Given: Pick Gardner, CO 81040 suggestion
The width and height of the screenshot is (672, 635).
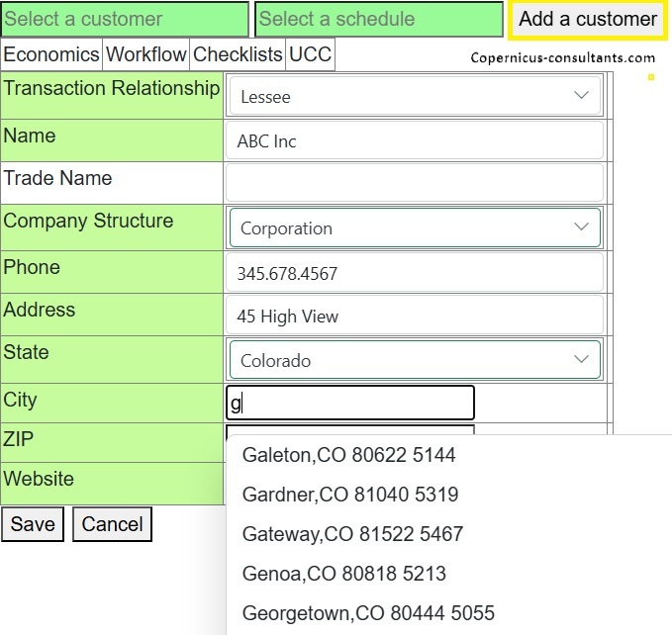Looking at the screenshot, I should (x=349, y=495).
